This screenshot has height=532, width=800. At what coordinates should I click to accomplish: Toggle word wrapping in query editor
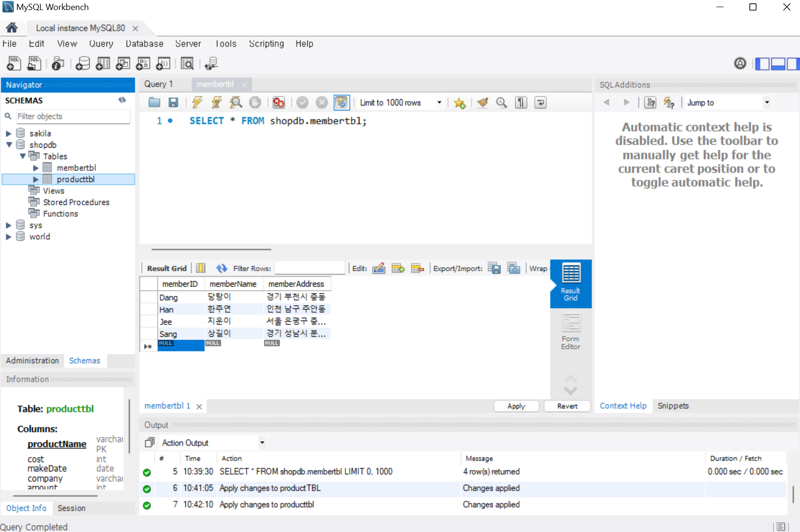point(541,102)
